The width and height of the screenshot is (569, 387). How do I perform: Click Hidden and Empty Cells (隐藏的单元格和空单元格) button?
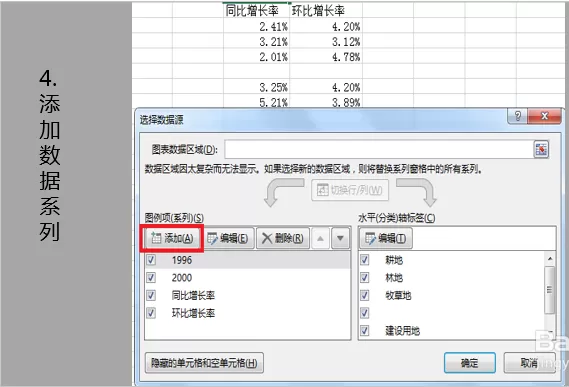coord(204,363)
